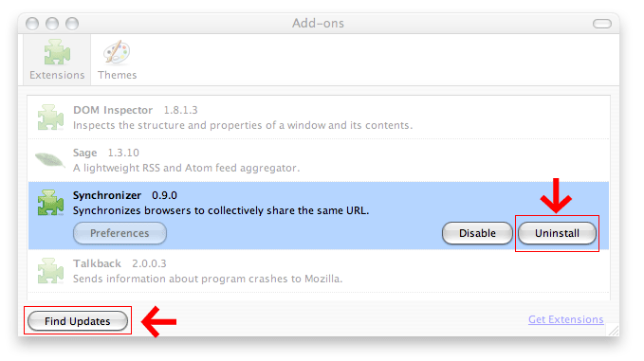Uninstall the Synchronizer extension
644x361 pixels.
[557, 233]
